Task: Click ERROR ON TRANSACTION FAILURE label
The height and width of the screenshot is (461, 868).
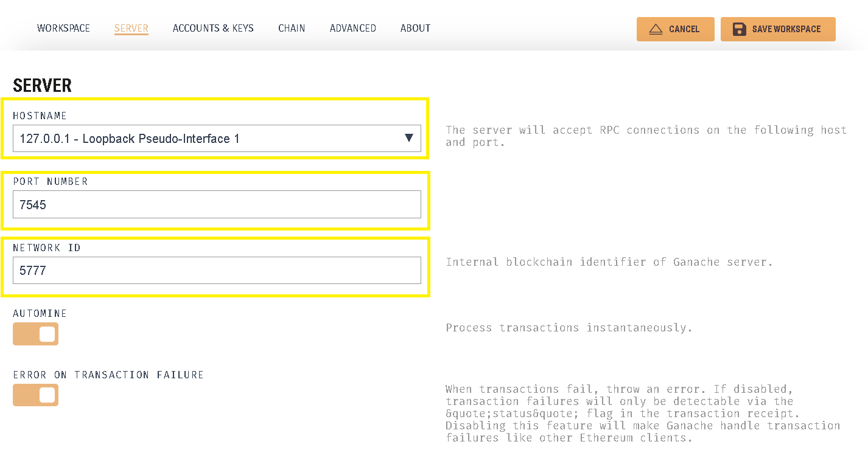Action: 108,375
